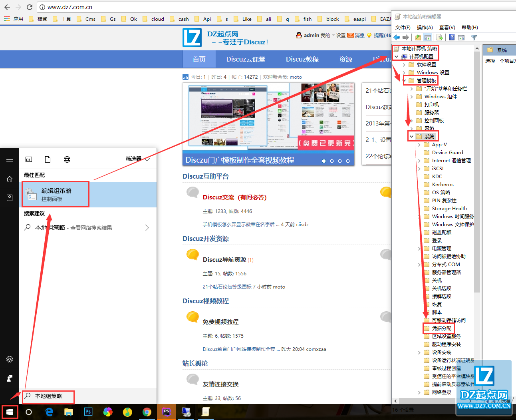
Task: Reload the page in the browser
Action: point(30,7)
